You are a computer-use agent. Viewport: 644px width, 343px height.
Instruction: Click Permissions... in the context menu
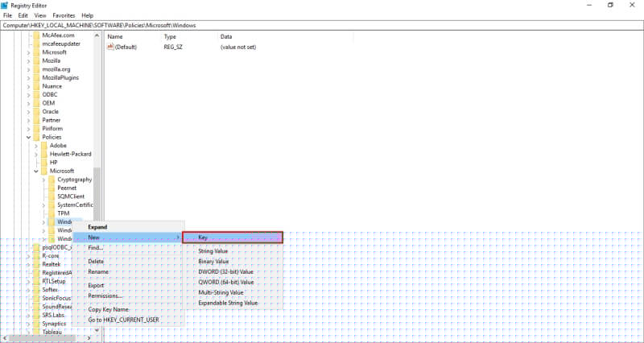click(105, 295)
